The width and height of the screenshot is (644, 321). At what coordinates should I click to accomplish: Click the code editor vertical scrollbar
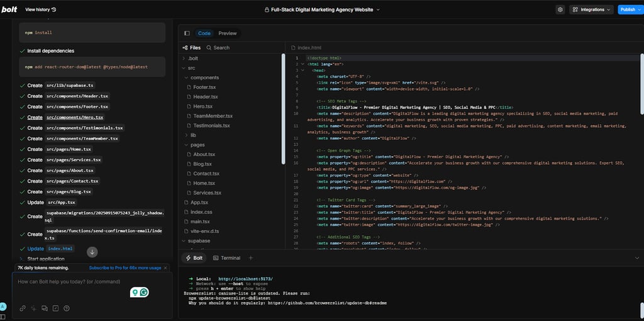[641, 84]
